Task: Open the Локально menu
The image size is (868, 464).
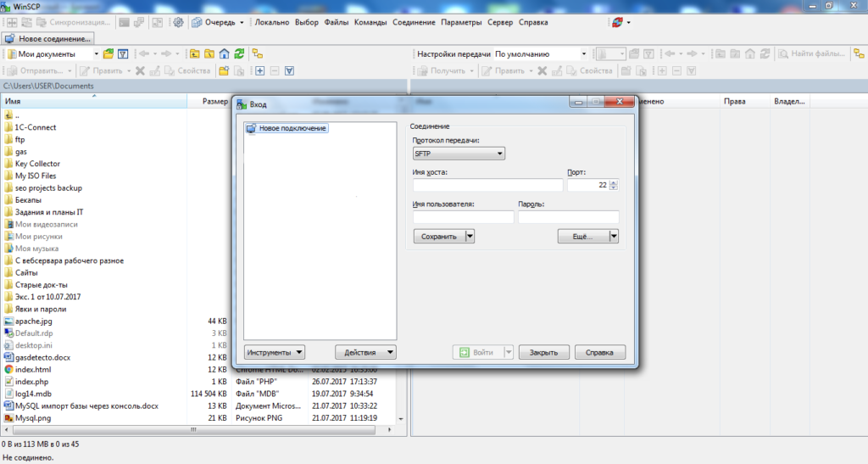Action: [272, 22]
